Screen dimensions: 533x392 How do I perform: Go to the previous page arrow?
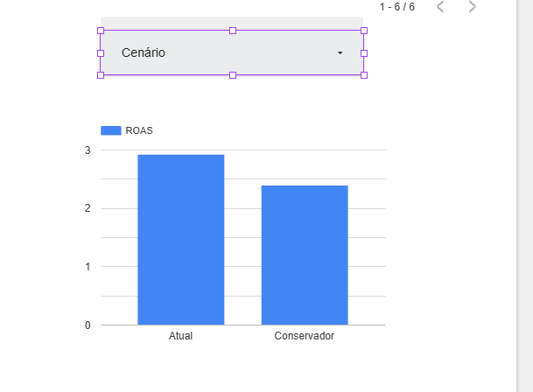pos(440,7)
